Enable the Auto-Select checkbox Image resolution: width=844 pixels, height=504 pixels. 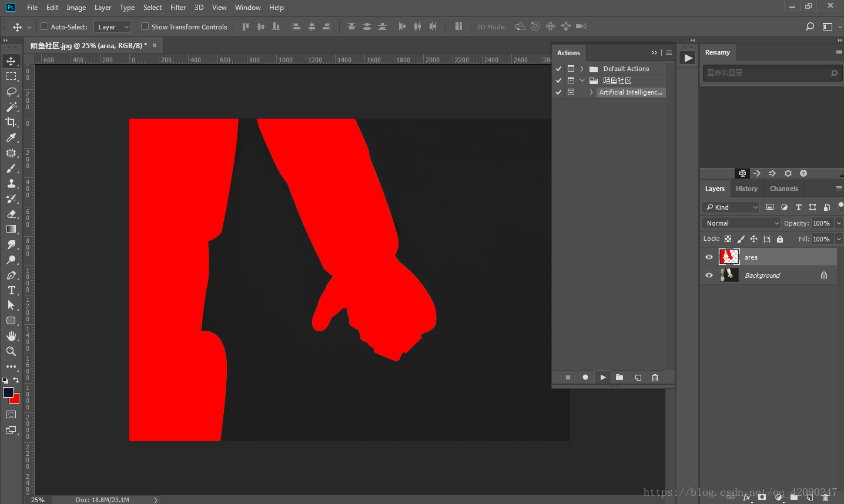click(44, 26)
